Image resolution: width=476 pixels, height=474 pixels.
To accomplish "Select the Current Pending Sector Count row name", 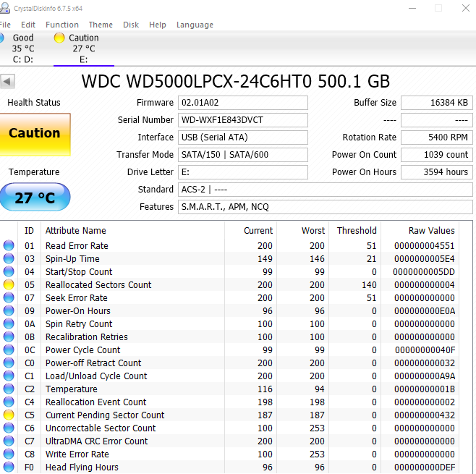I will [x=105, y=415].
